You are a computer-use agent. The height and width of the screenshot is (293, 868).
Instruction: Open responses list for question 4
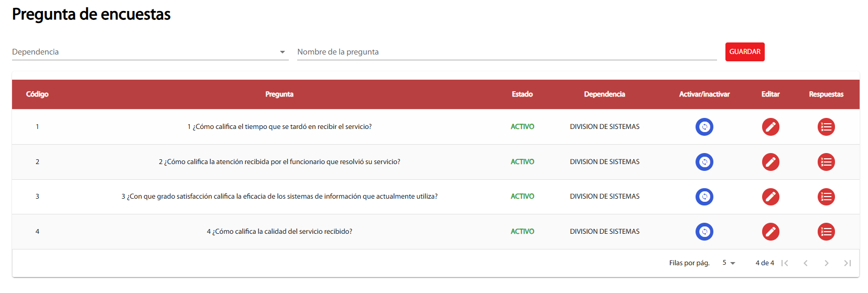[x=826, y=232]
